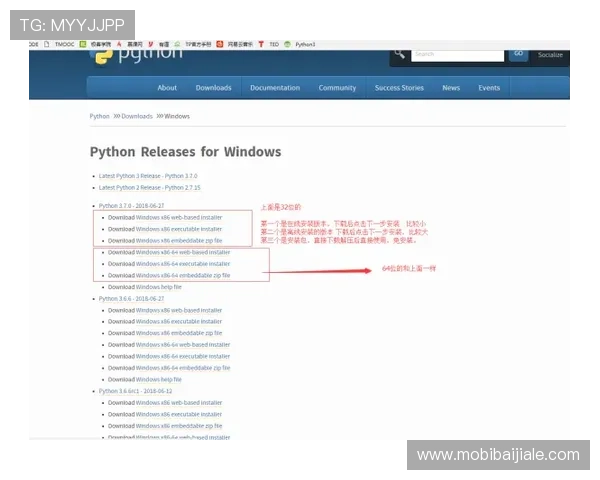Image resolution: width=600 pixels, height=480 pixels.
Task: Go to the Documentation nav item
Action: pos(275,88)
